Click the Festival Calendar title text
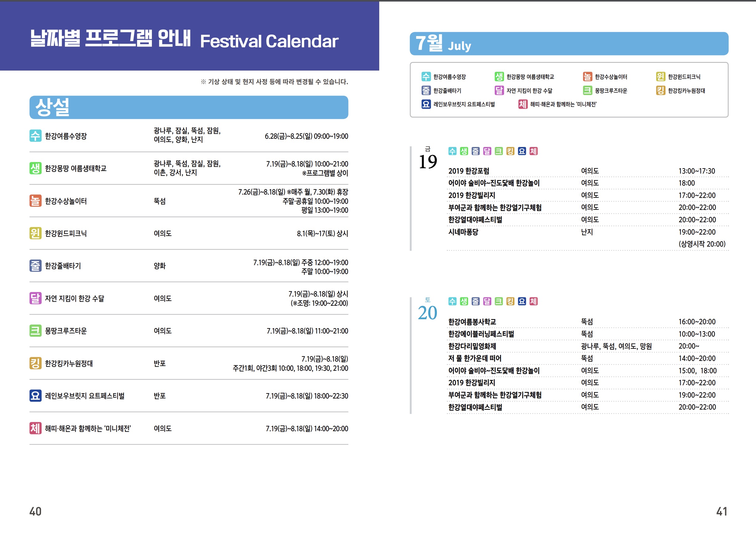756x538 pixels. pos(269,41)
